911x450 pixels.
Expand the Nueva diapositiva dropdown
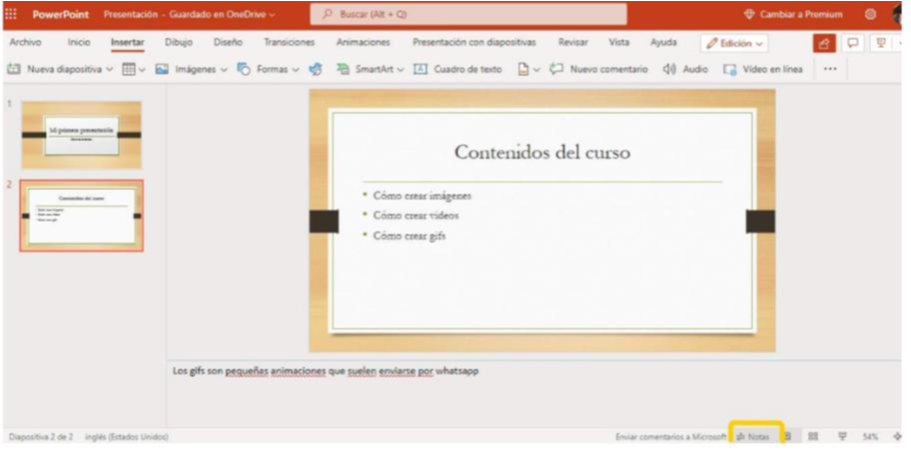109,69
